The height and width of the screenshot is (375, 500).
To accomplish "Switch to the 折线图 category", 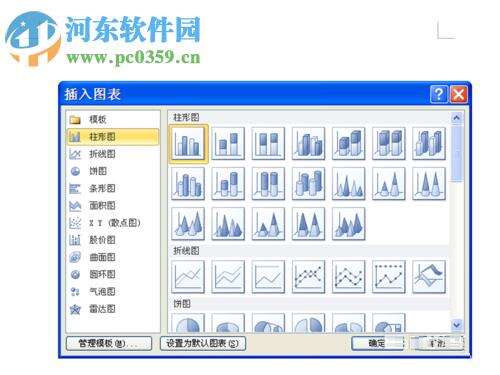I will pyautogui.click(x=113, y=154).
